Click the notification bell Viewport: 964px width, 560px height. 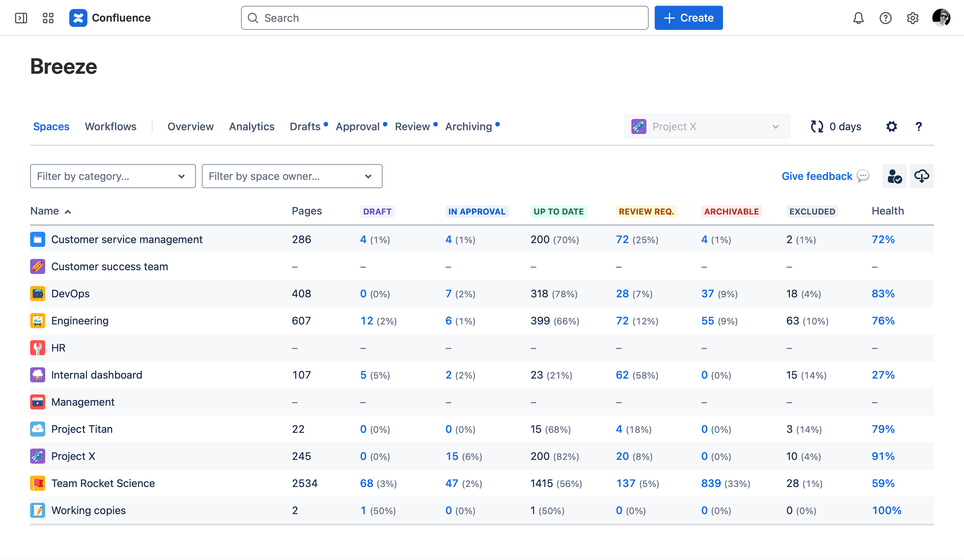pyautogui.click(x=858, y=18)
